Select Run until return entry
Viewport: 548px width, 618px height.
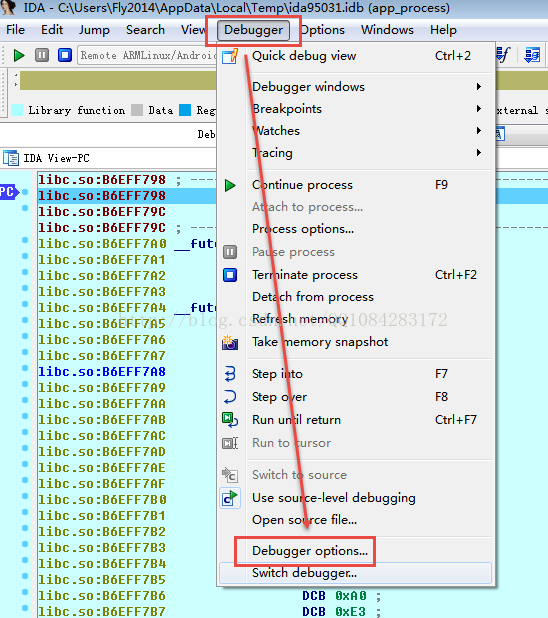(x=296, y=420)
